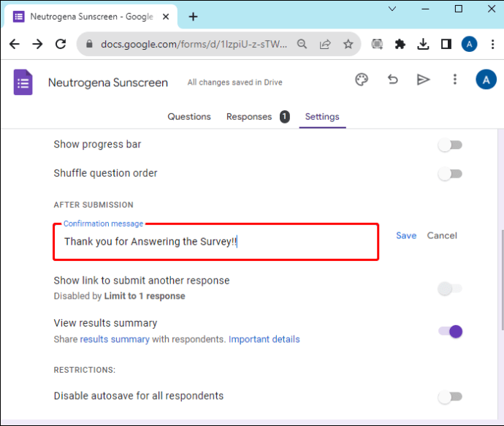This screenshot has width=504, height=426.
Task: Open the results summary link
Action: pyautogui.click(x=115, y=340)
